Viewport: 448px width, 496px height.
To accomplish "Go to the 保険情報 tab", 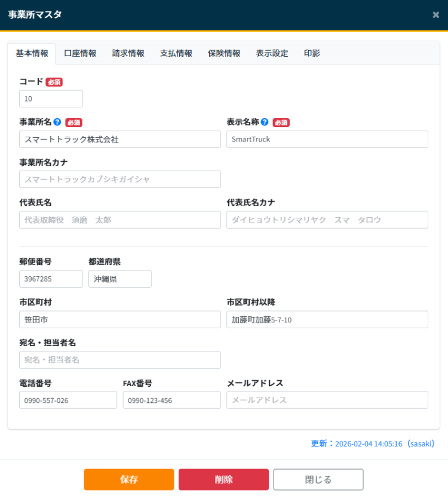I will 224,53.
